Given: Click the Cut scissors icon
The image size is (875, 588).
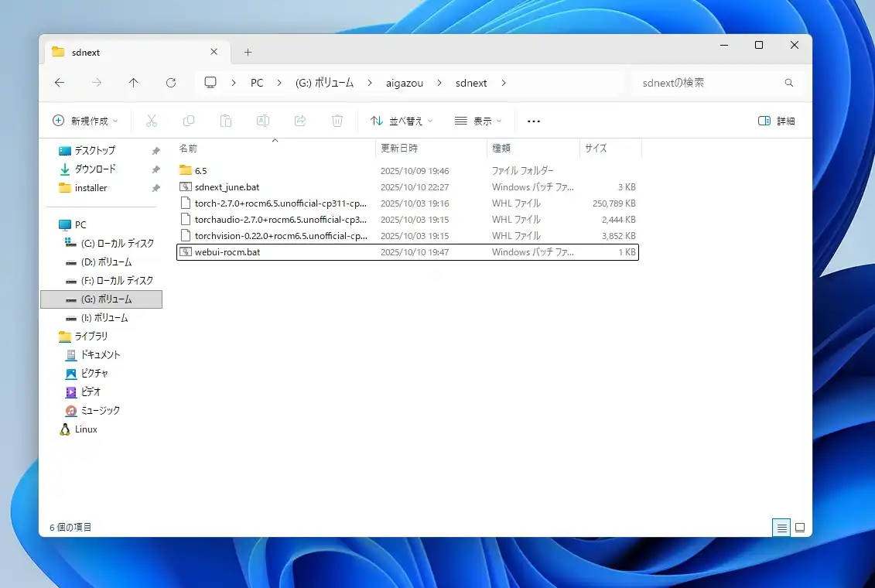Looking at the screenshot, I should [x=152, y=121].
